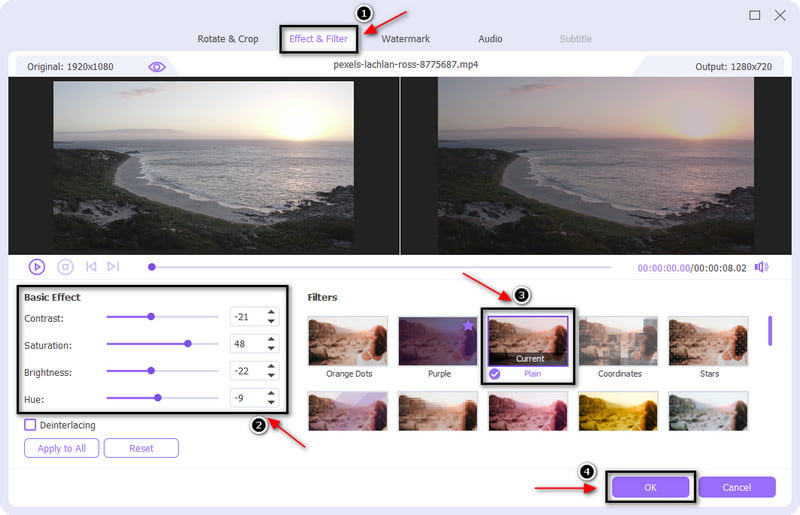Decrease Contrast with the down arrow
Screen dimensions: 800x515
(x=271, y=321)
